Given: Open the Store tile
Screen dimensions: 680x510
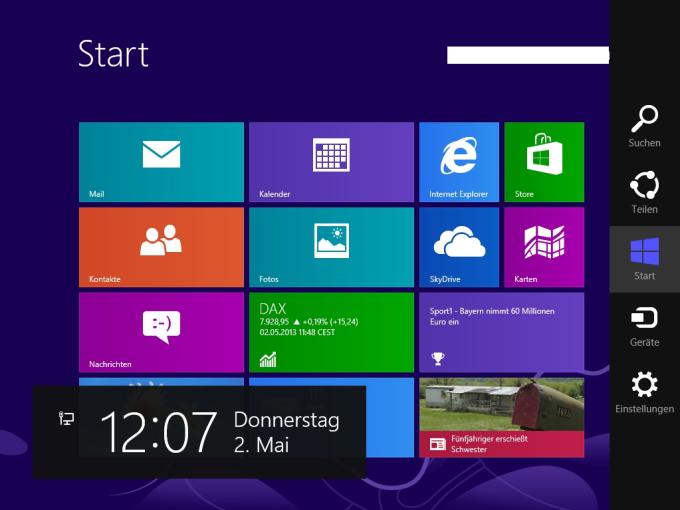Looking at the screenshot, I should click(544, 162).
